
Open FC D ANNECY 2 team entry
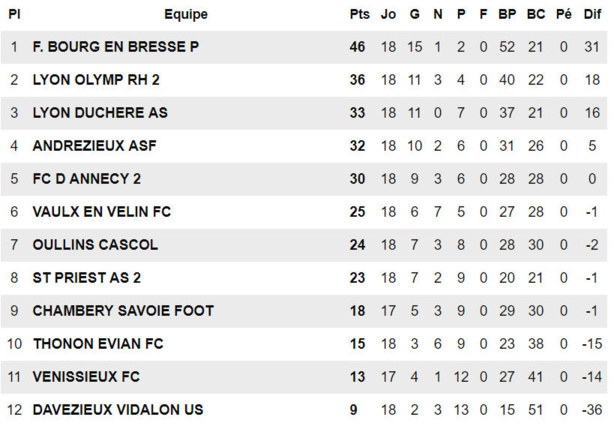(86, 179)
